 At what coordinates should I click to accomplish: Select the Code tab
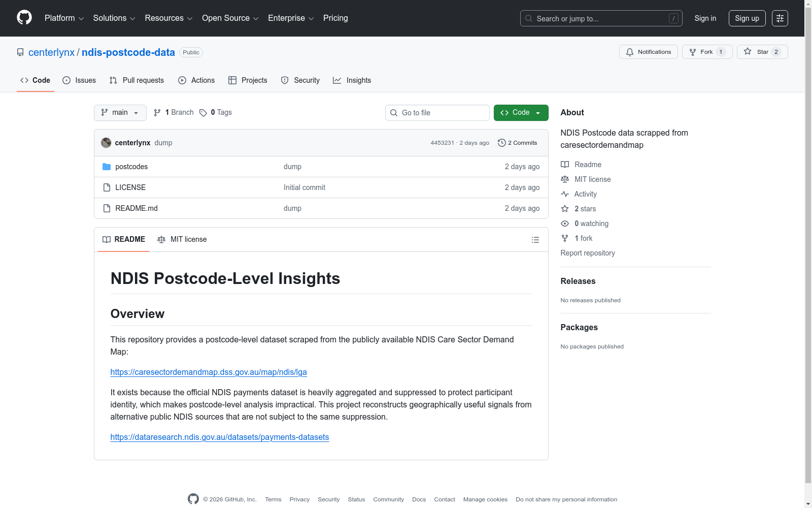[36, 80]
